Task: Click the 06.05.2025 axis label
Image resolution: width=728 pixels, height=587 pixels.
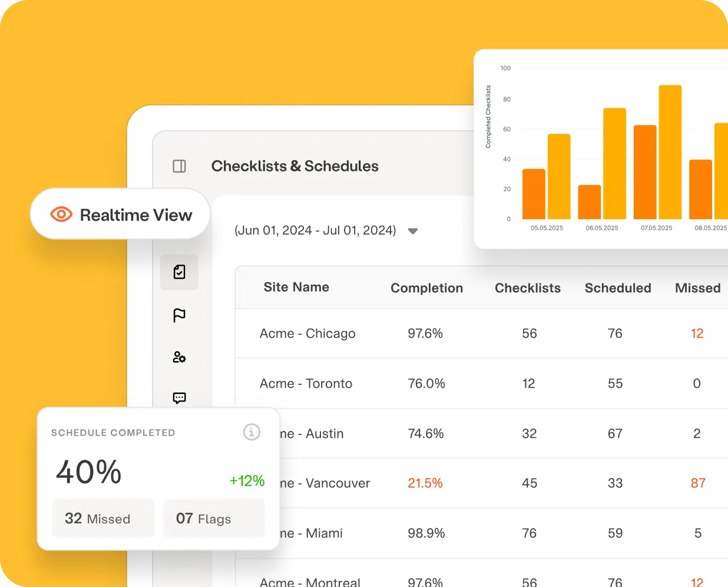Action: 602,228
